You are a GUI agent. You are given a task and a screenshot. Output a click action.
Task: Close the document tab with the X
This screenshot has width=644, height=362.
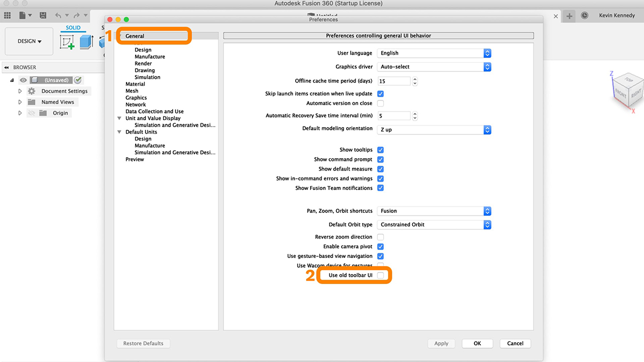[556, 16]
